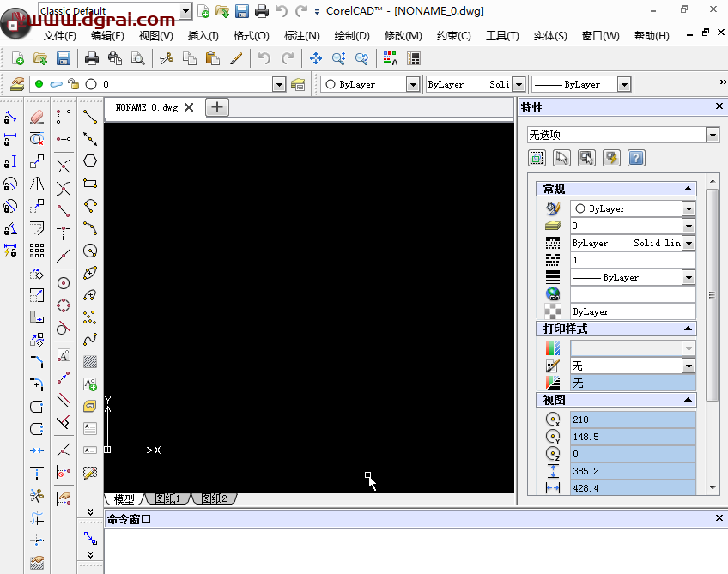Open Print Preview magnifier icon
Screen dimensions: 728x574
[138, 58]
